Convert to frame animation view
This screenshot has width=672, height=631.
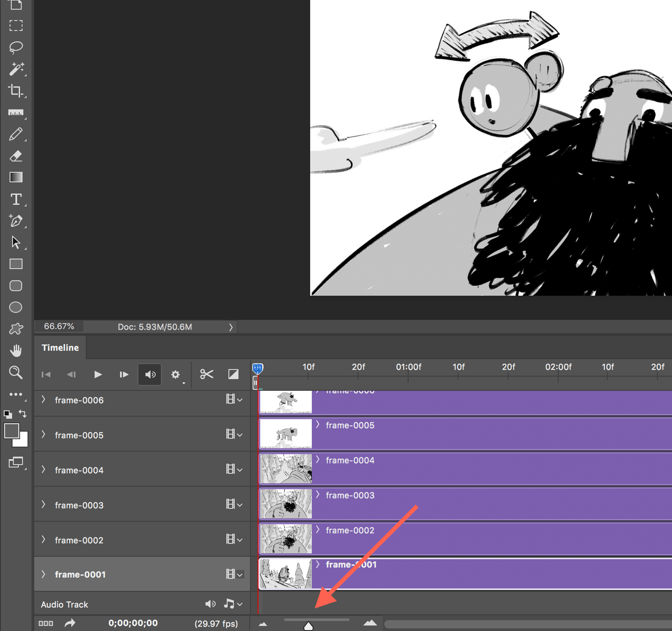(x=45, y=623)
